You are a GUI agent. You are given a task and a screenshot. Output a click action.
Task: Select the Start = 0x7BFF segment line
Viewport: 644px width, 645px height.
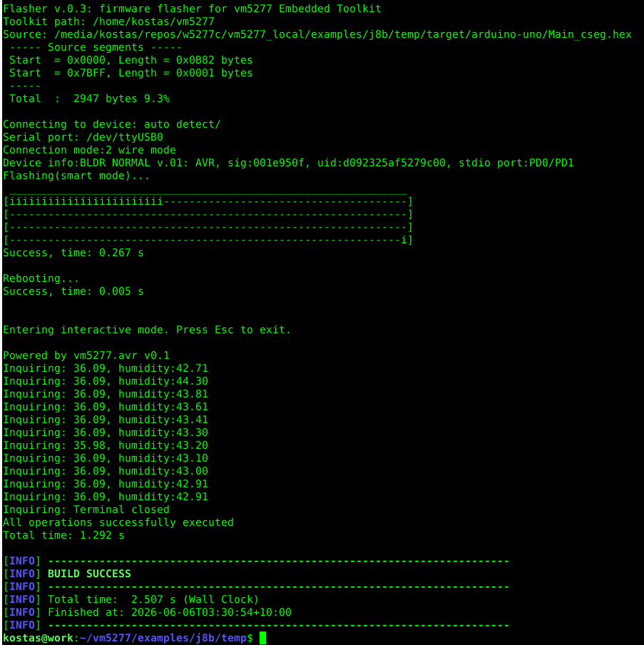(x=131, y=73)
